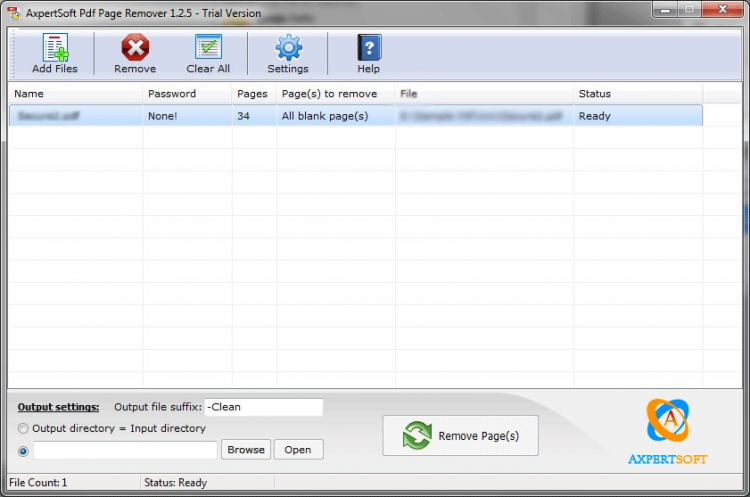750x497 pixels.
Task: Click the Page(s) to remove column header
Action: click(335, 94)
